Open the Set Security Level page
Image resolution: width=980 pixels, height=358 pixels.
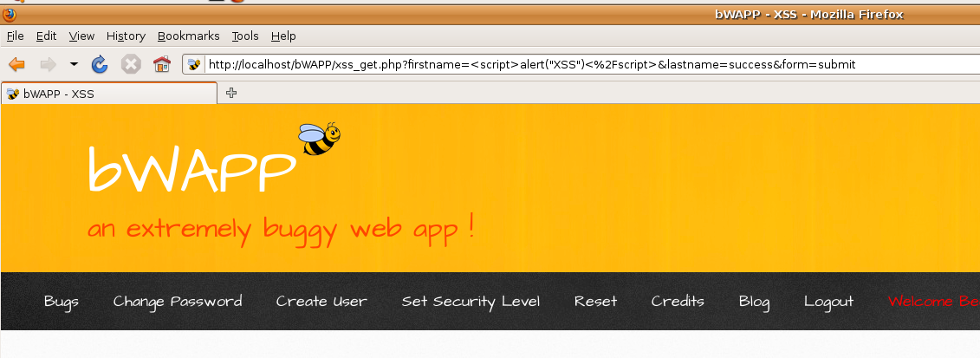click(x=471, y=302)
